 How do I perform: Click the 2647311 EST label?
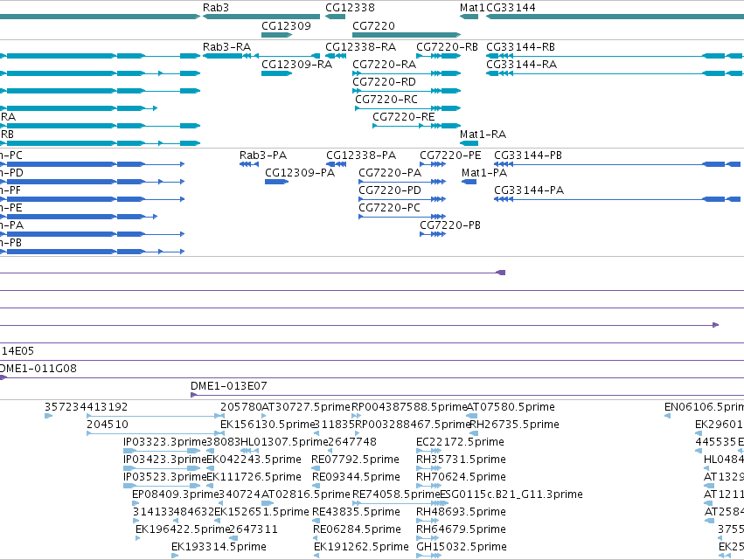click(254, 529)
